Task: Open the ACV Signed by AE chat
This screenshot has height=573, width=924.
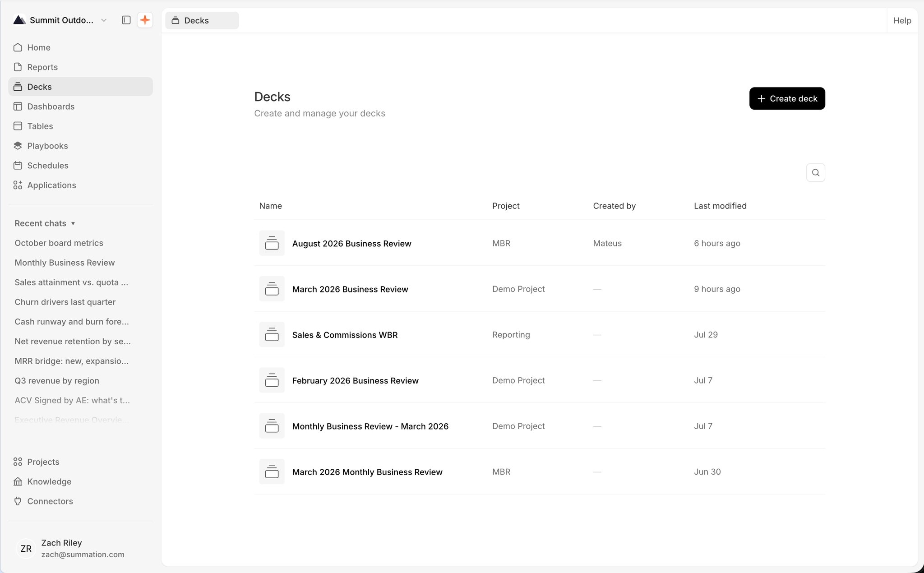Action: (x=72, y=400)
